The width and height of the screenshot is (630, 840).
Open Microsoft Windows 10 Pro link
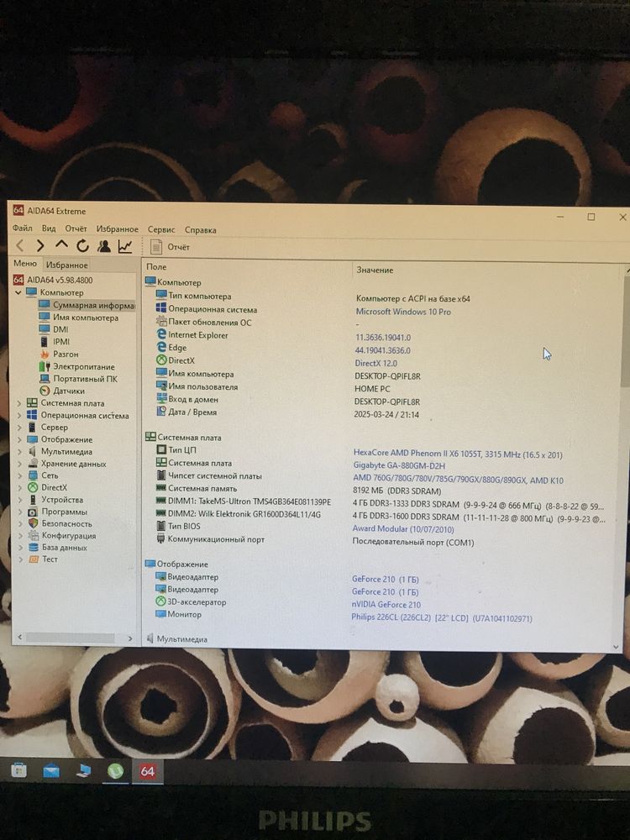point(403,312)
